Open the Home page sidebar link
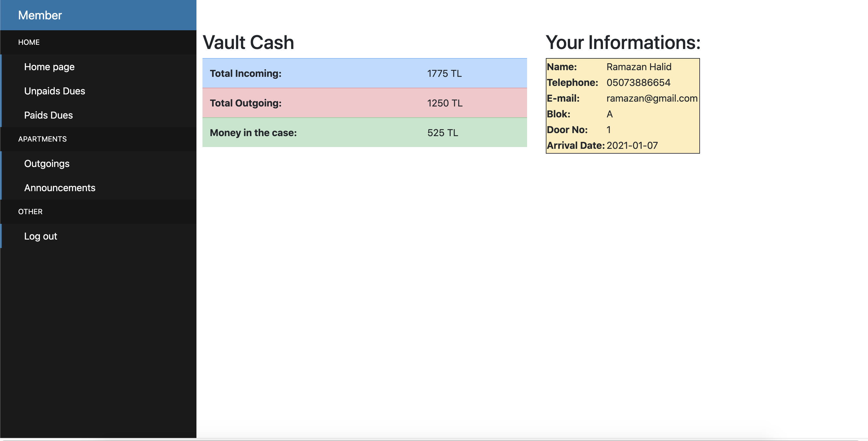The width and height of the screenshot is (868, 441). pyautogui.click(x=49, y=67)
